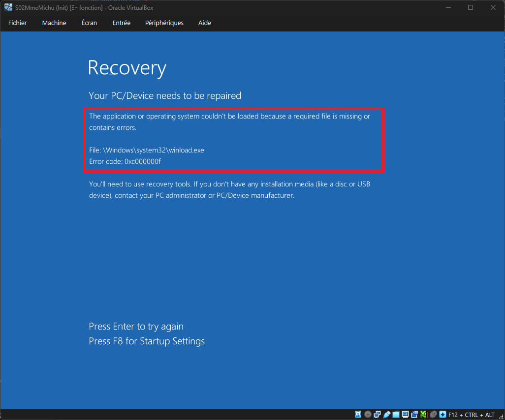Click the mouse integration status icon
The height and width of the screenshot is (420, 505).
[433, 414]
